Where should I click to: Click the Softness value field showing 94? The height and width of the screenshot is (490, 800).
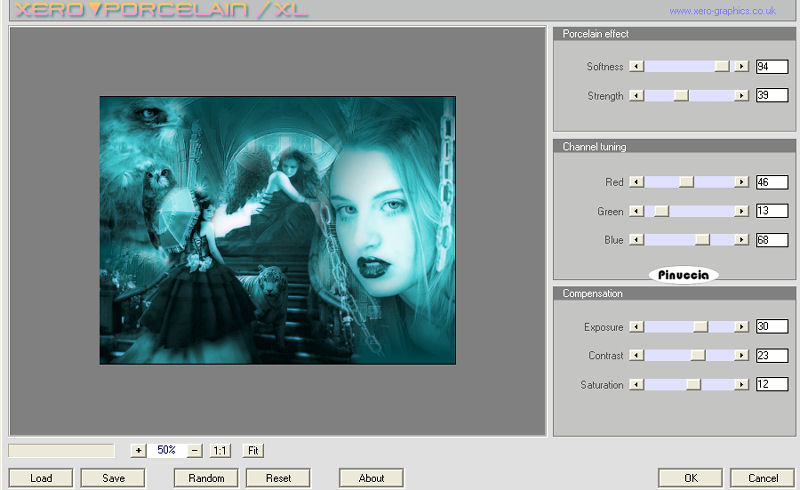pos(772,66)
